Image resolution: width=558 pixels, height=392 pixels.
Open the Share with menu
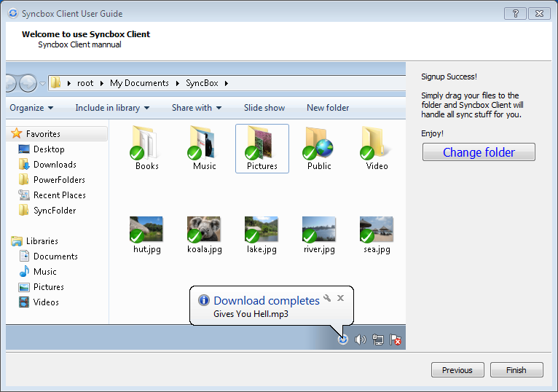click(197, 108)
